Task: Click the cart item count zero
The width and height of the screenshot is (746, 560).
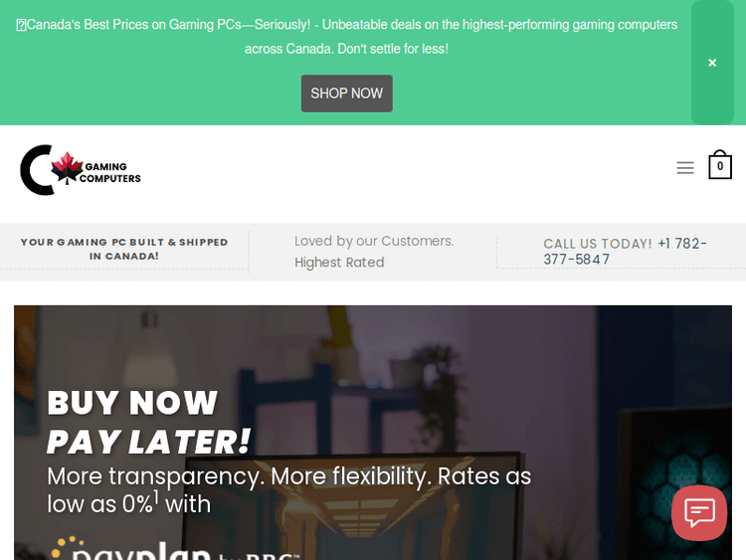Action: (x=720, y=166)
